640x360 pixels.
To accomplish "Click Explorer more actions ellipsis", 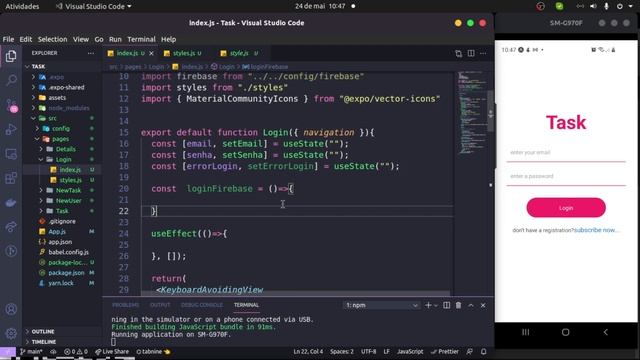I will click(91, 53).
